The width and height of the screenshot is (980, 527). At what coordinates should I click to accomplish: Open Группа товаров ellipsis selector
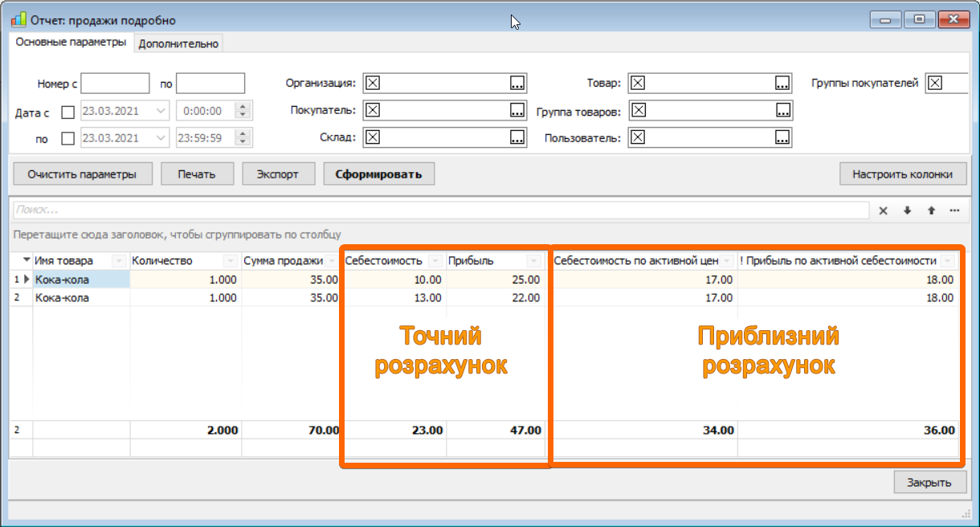pos(782,110)
